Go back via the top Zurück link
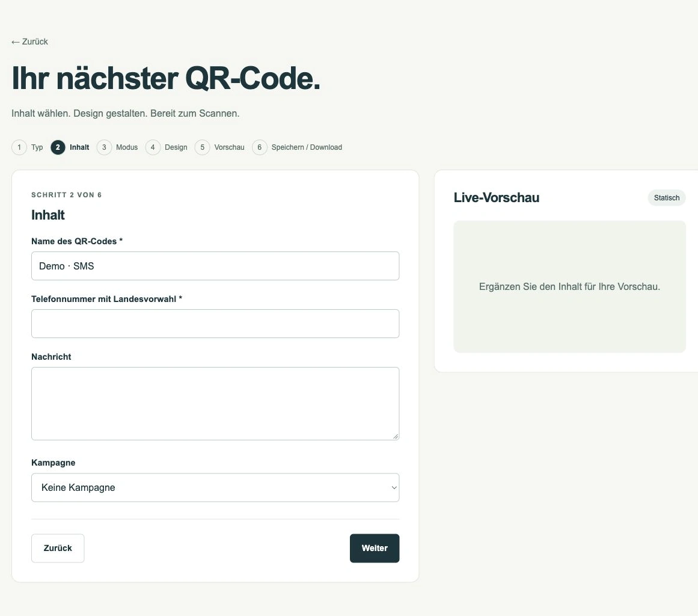 (29, 42)
